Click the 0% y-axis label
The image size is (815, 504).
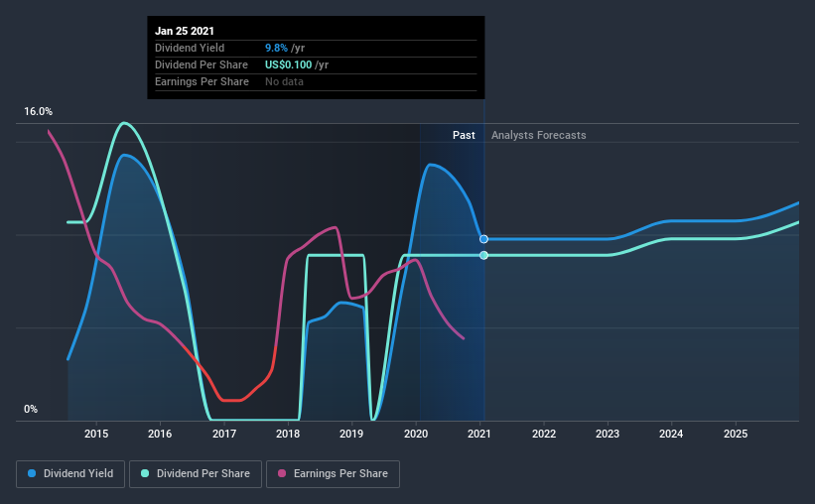point(31,410)
